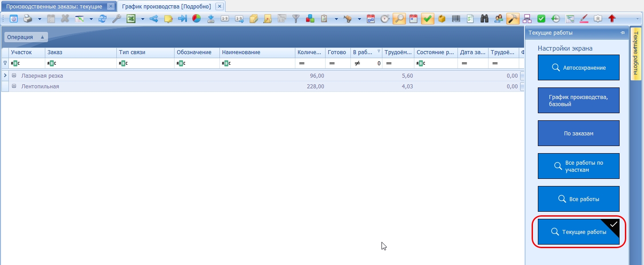Screen dimensions: 644x265
Task: Click the hammer icon in the toolbar
Action: pyautogui.click(x=513, y=19)
